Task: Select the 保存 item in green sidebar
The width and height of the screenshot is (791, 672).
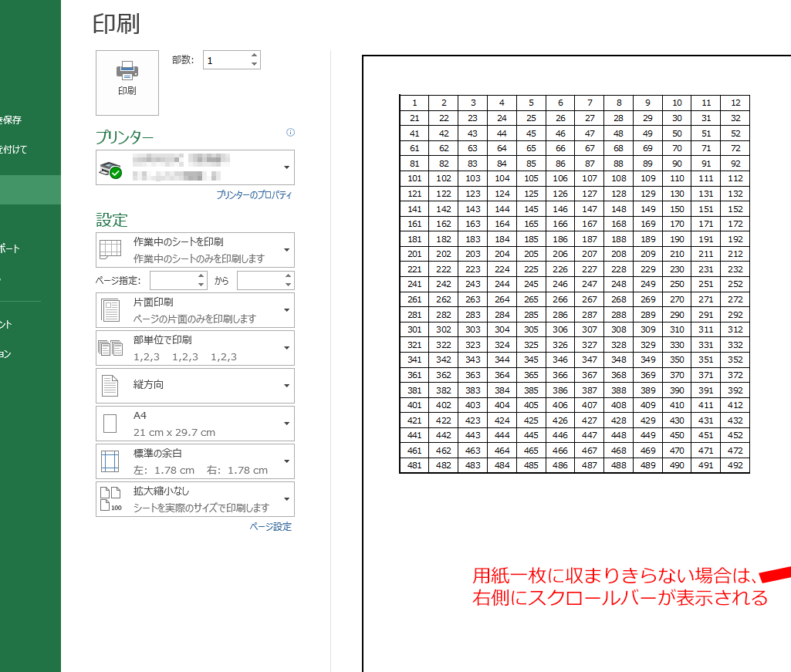Action: pyautogui.click(x=11, y=120)
